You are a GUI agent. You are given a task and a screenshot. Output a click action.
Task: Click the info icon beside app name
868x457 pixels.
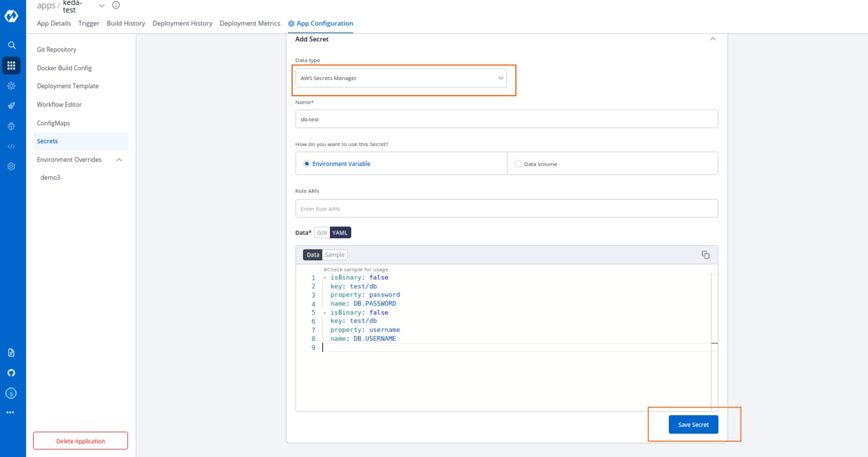pyautogui.click(x=116, y=6)
